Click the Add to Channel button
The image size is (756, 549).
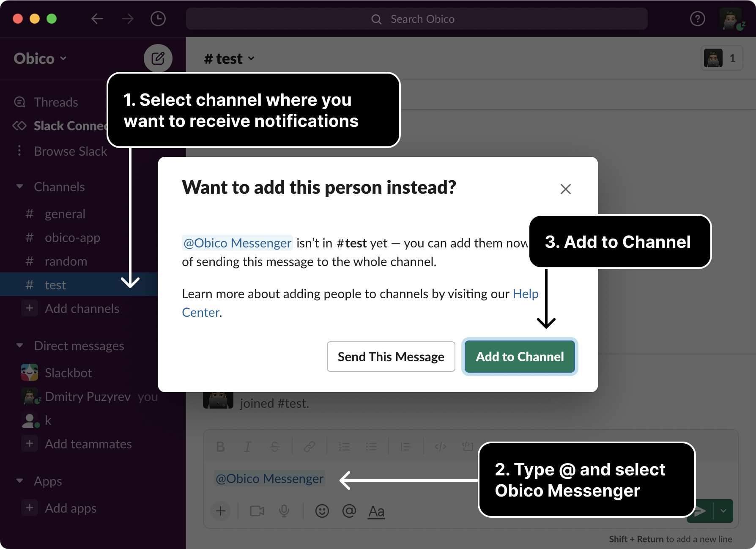[520, 357]
